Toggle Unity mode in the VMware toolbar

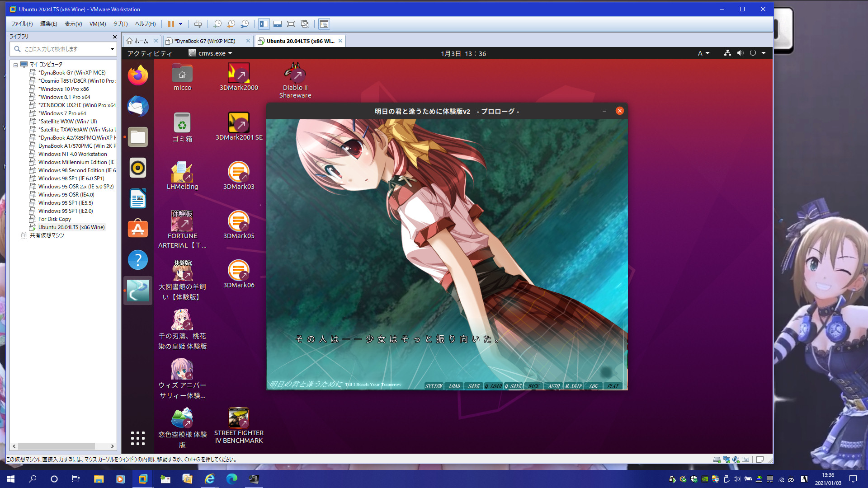click(305, 24)
